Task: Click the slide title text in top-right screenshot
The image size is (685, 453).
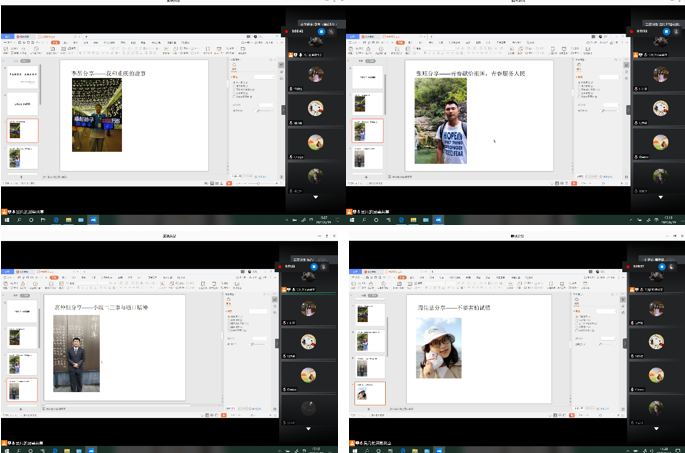Action: tap(470, 73)
